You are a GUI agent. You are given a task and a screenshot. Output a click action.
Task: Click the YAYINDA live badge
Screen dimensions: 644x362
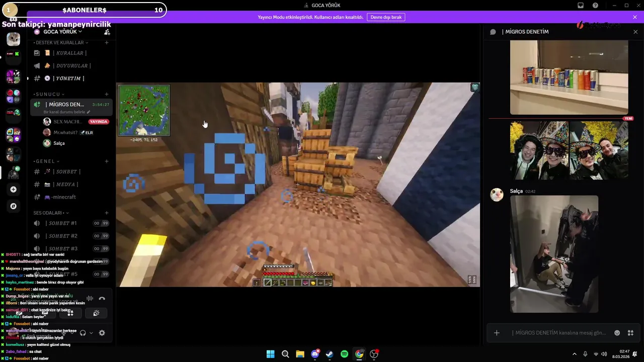pyautogui.click(x=99, y=122)
